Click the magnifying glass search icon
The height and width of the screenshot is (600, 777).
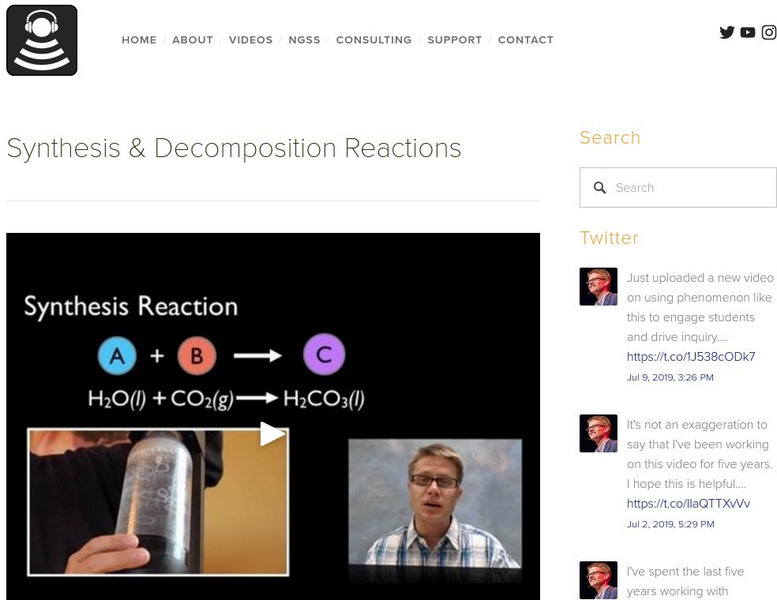click(600, 188)
